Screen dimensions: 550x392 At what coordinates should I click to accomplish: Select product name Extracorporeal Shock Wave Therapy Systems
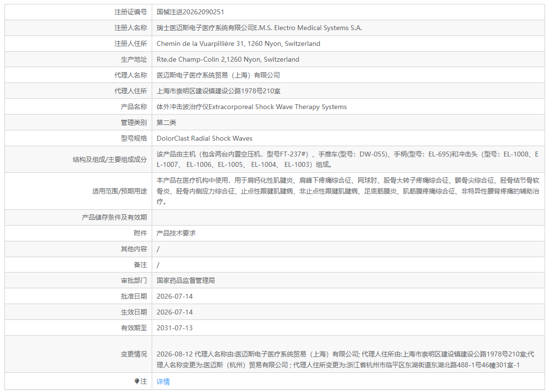tap(278, 107)
